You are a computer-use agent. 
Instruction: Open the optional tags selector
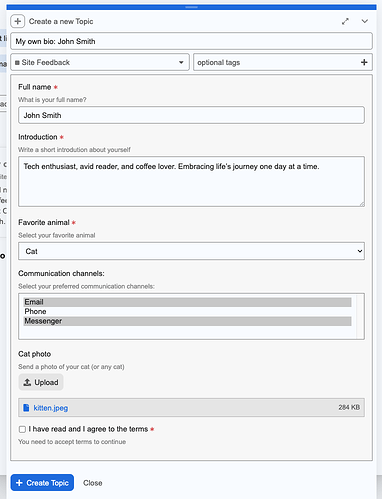[x=283, y=62]
